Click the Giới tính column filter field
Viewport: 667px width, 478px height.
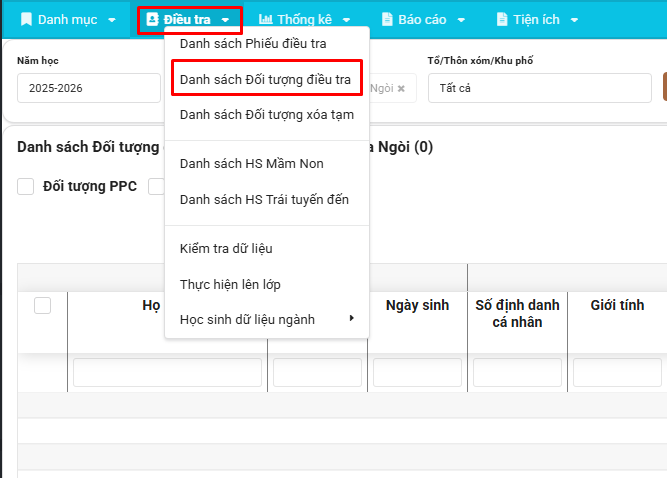pos(617,373)
